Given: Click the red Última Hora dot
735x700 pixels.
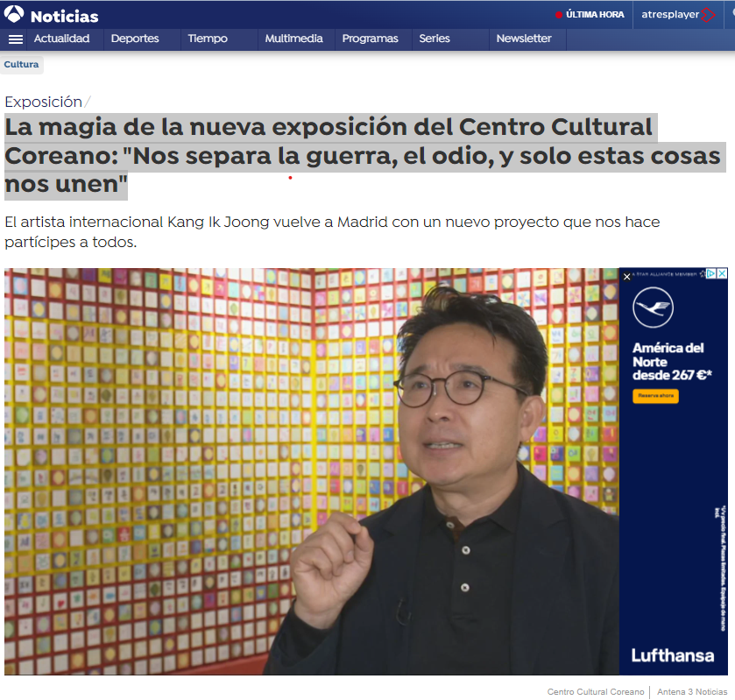Looking at the screenshot, I should click(x=559, y=15).
